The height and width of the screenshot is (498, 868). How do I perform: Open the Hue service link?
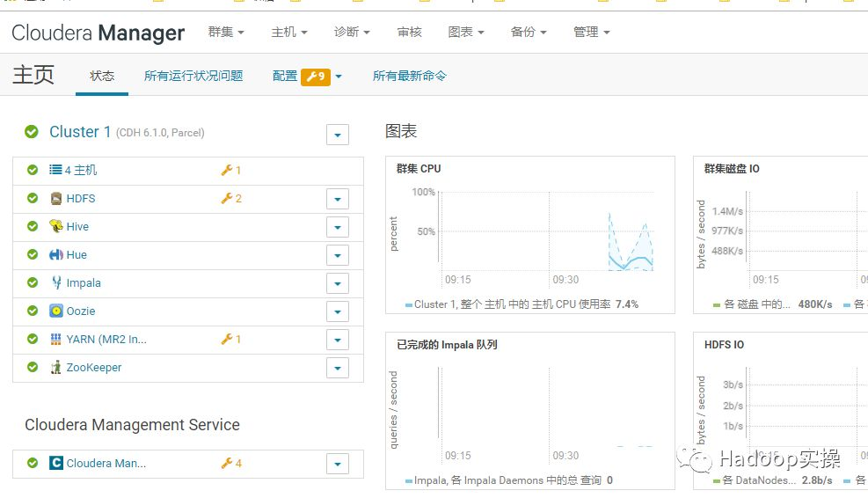point(77,255)
